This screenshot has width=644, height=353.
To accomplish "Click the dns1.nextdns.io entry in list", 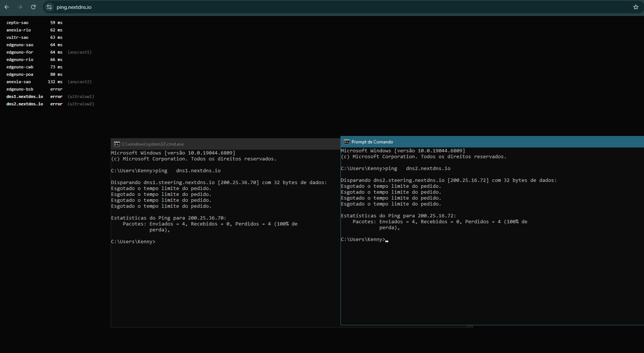I will point(25,96).
